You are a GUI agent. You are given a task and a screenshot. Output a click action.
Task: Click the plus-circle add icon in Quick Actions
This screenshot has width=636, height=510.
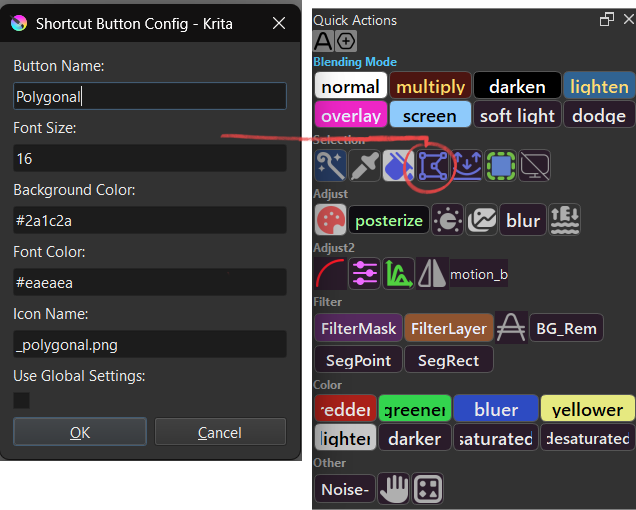[x=346, y=41]
